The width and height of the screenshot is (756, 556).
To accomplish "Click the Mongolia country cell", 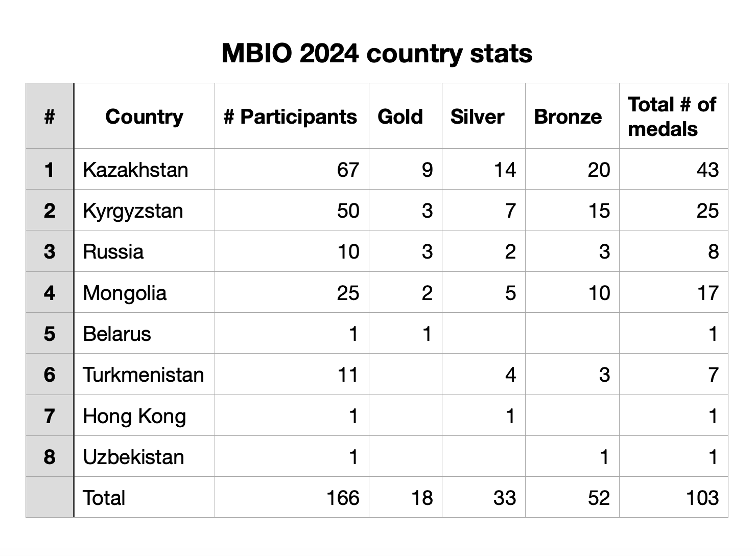I will [125, 293].
